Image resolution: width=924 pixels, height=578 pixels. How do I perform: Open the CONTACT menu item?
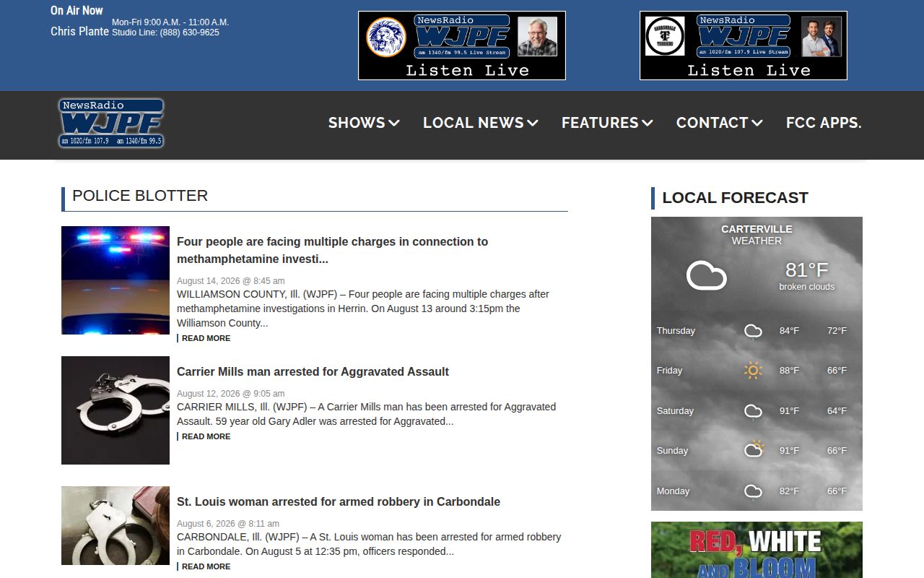coord(712,123)
